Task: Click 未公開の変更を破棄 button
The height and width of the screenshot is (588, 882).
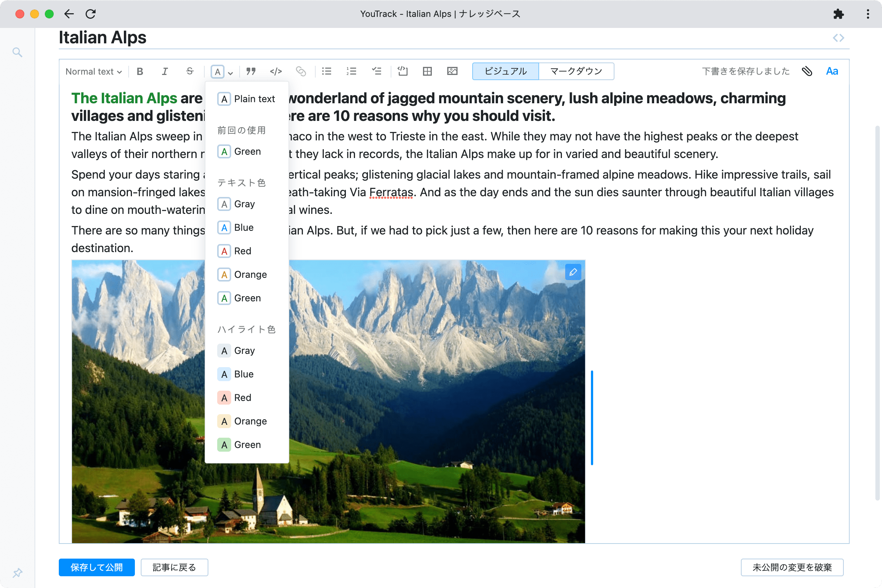Action: pos(792,567)
